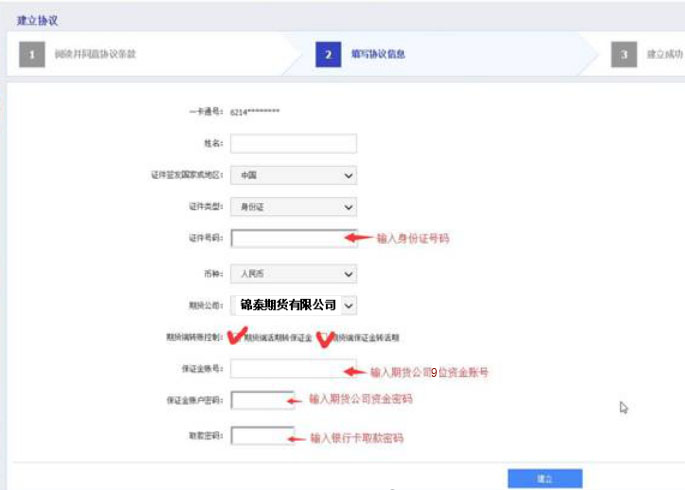The height and width of the screenshot is (490, 685).
Task: Expand the 期货公司 dropdown showing 锦泰期货有限公司
Action: click(x=294, y=305)
